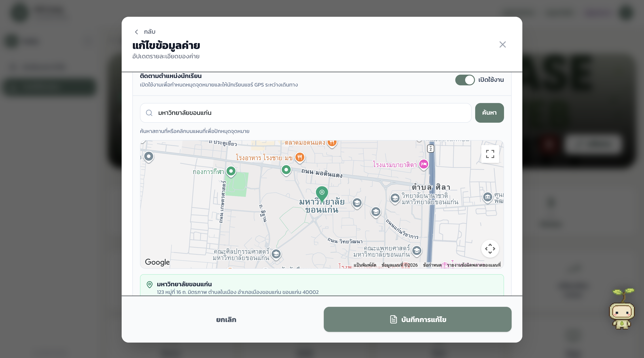
Task: Click the ตำบล ศิลา label on map
Action: click(431, 187)
